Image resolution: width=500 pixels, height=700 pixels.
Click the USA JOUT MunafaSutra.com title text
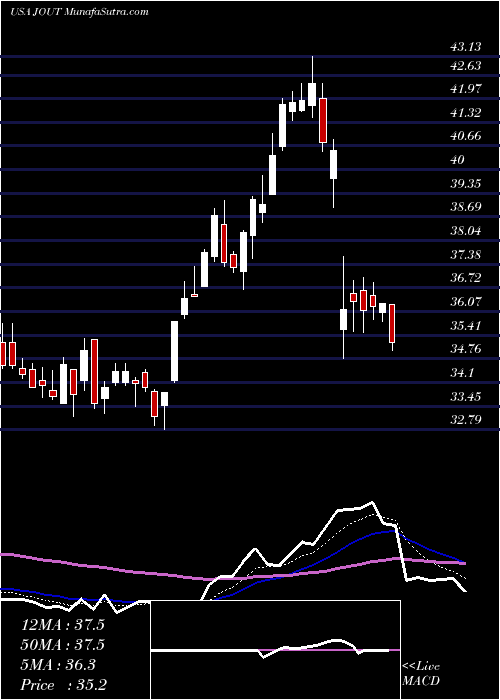pyautogui.click(x=79, y=12)
